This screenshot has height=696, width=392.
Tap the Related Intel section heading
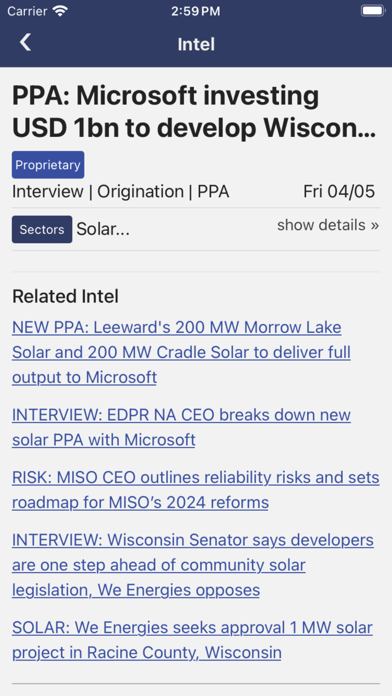(65, 297)
